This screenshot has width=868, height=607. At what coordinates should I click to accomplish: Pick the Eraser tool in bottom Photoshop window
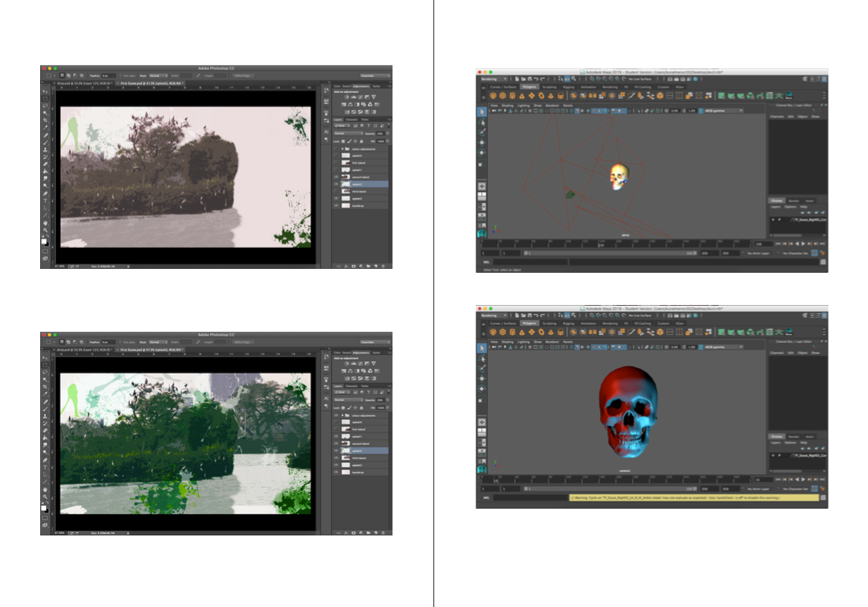tap(45, 430)
